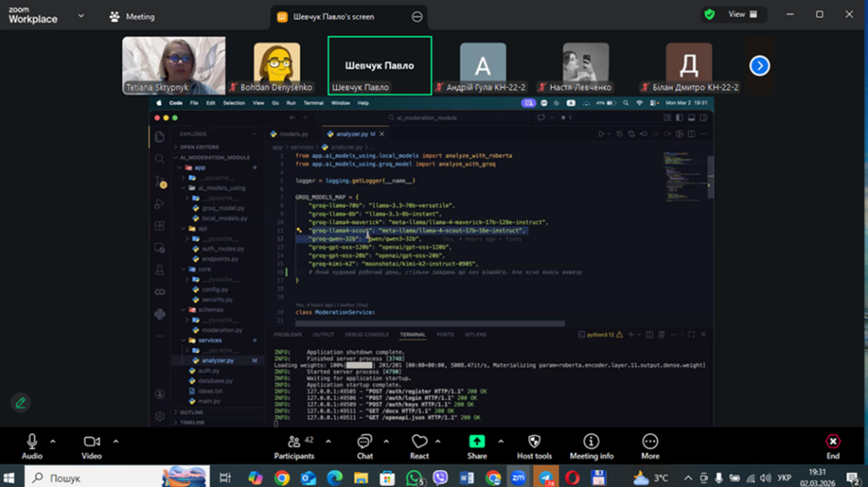Viewport: 868px width, 487px height.
Task: Open the Participants panel
Action: 293,445
